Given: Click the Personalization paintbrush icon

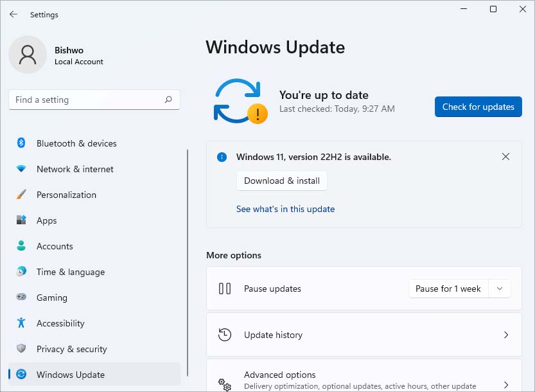Looking at the screenshot, I should pyautogui.click(x=21, y=195).
